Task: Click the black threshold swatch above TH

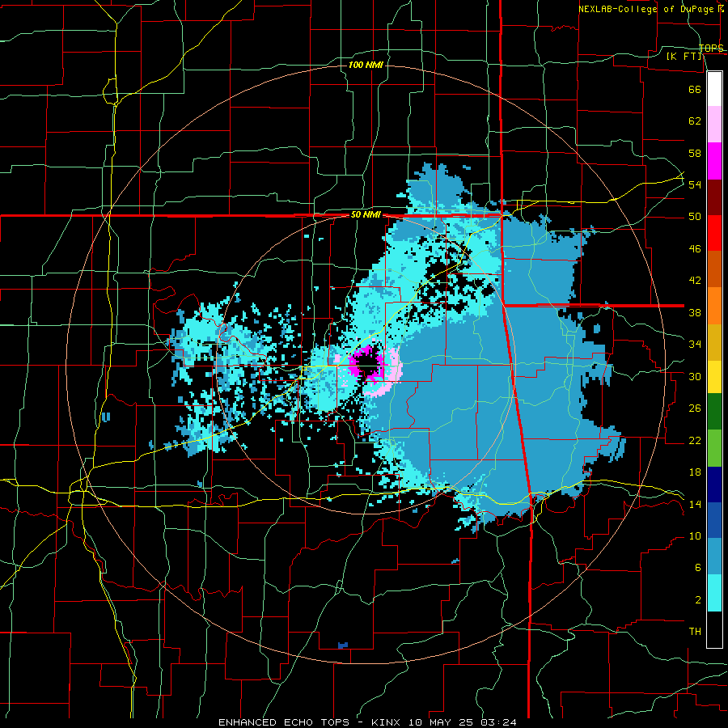Action: tap(714, 629)
